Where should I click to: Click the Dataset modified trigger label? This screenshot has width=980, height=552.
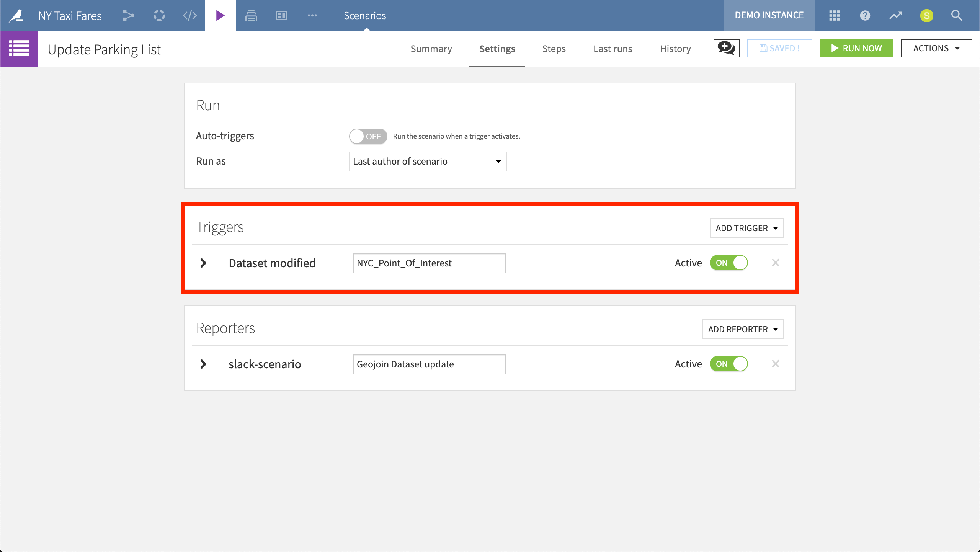click(x=272, y=263)
